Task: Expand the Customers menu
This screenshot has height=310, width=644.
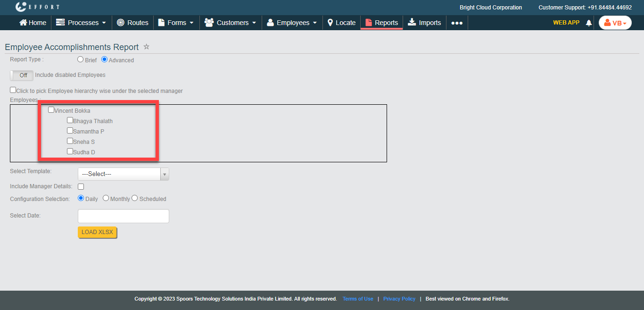Action: coord(231,23)
